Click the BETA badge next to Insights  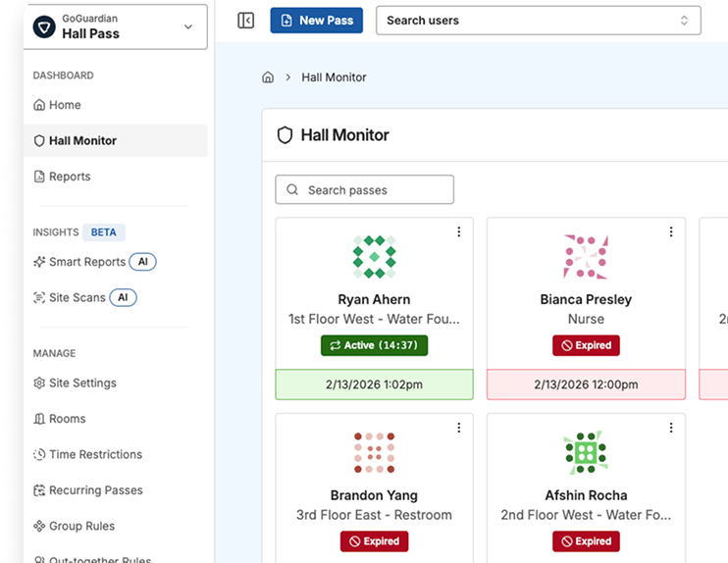104,232
